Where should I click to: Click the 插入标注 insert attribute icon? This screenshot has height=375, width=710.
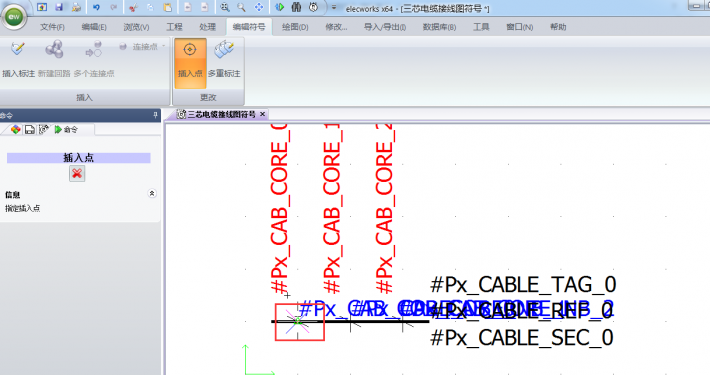click(18, 60)
